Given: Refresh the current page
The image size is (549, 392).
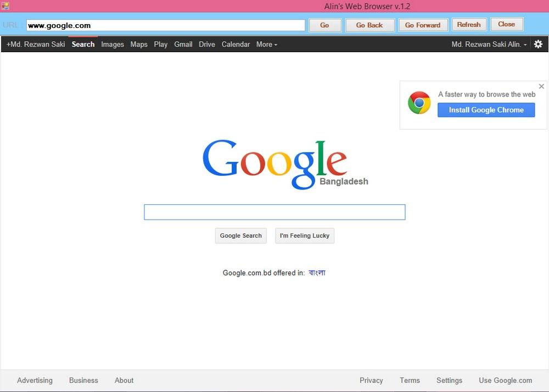Looking at the screenshot, I should click(469, 25).
